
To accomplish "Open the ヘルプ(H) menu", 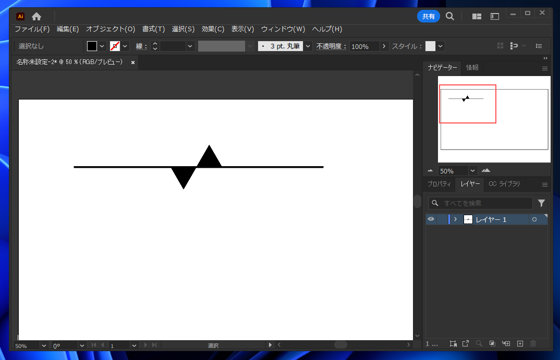I will pyautogui.click(x=327, y=29).
